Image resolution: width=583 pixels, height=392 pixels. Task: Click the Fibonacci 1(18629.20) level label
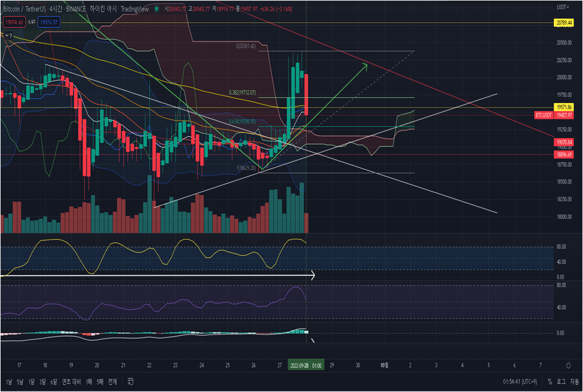[246, 168]
